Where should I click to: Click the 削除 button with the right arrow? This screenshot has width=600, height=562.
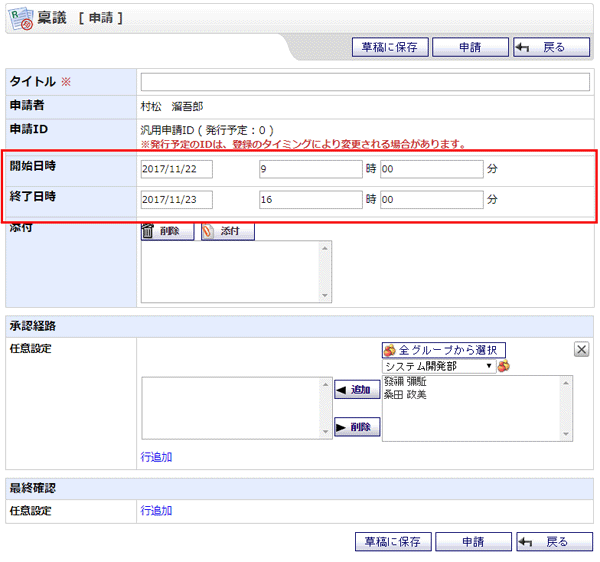click(357, 427)
